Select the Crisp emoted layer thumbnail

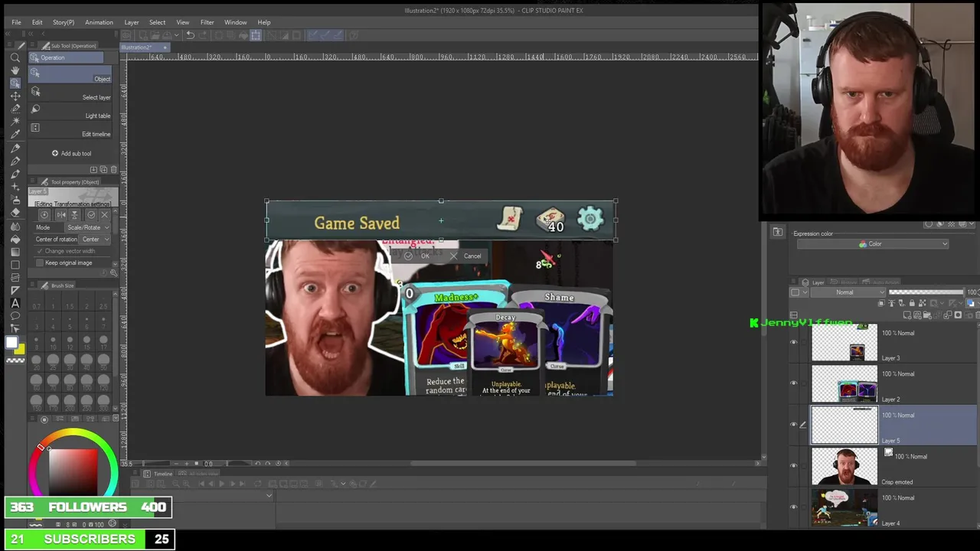[x=844, y=466]
